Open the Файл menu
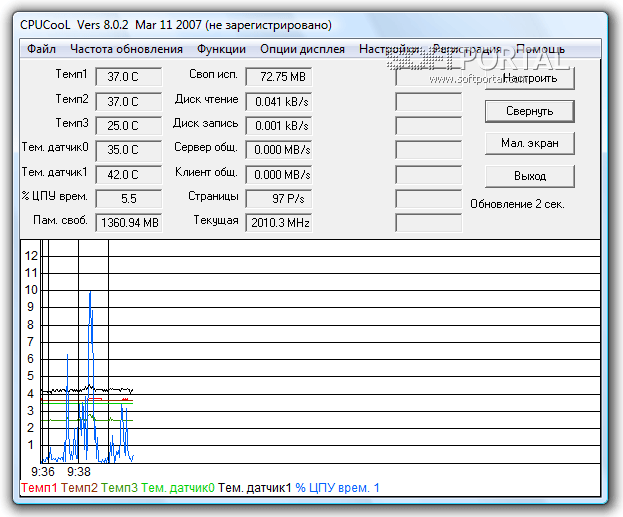 coord(41,49)
